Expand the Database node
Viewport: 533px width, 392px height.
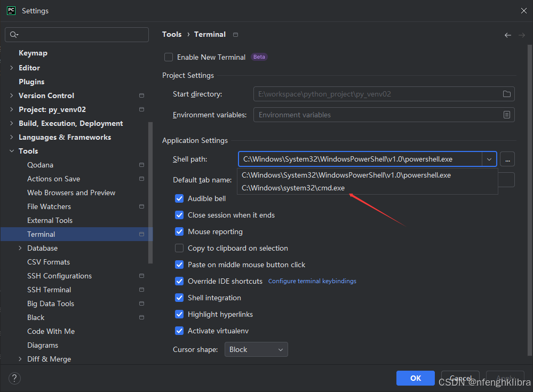point(20,248)
